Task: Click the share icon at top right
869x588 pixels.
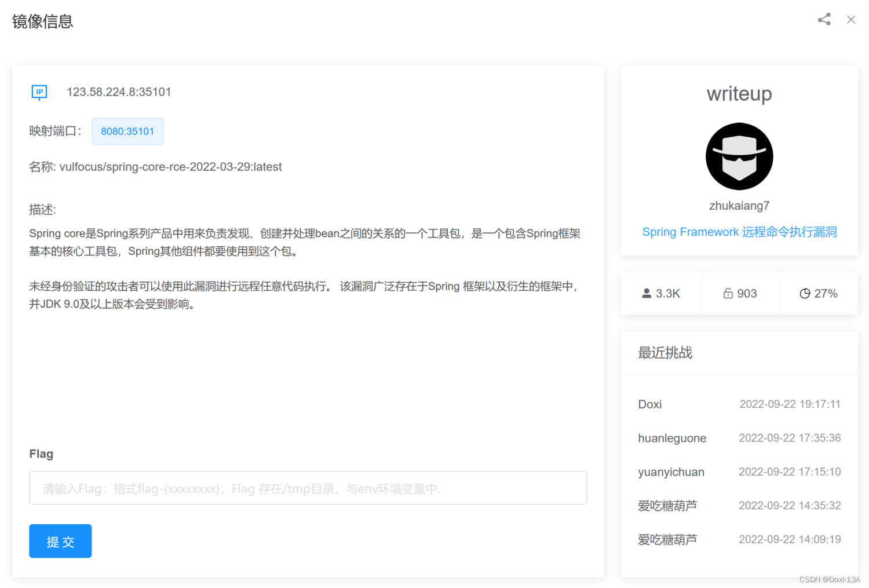Action: (x=824, y=20)
